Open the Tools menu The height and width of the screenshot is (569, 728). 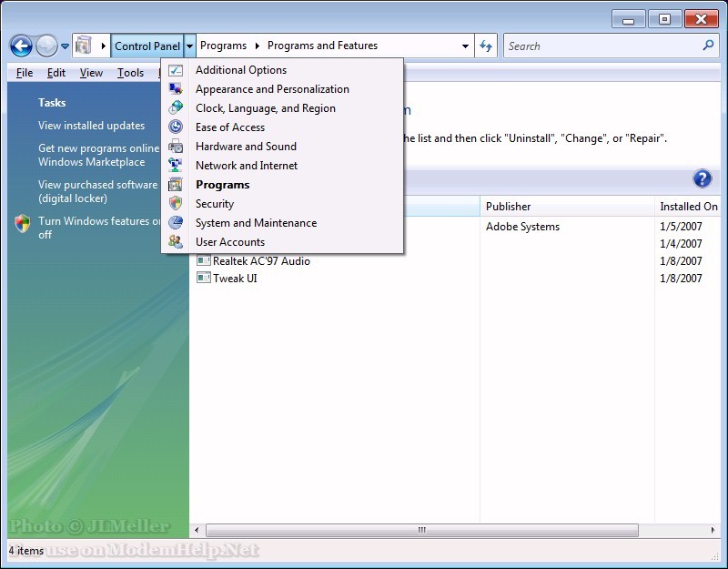point(130,73)
